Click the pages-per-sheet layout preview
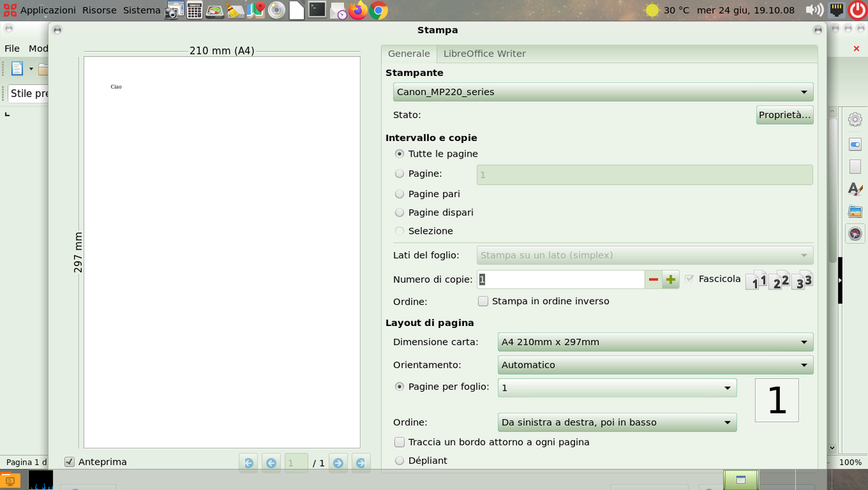The height and width of the screenshot is (490, 868). tap(776, 400)
